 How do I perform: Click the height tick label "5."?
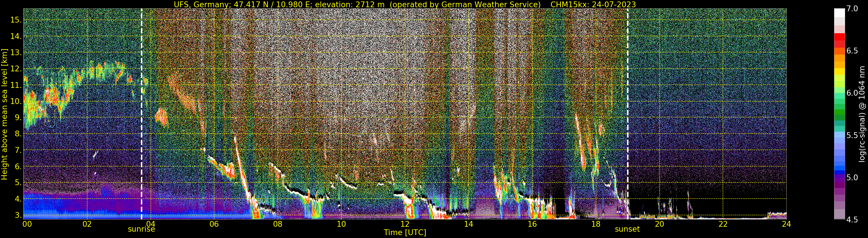click(x=18, y=183)
